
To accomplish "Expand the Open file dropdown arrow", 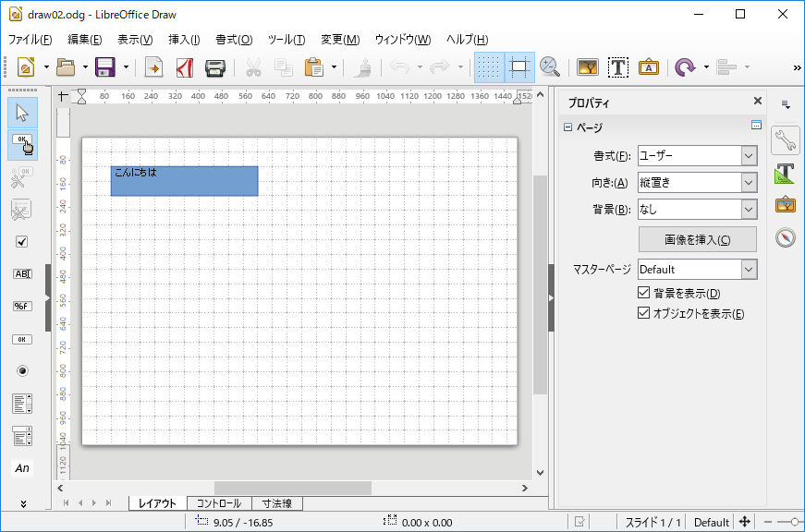I will pos(85,67).
